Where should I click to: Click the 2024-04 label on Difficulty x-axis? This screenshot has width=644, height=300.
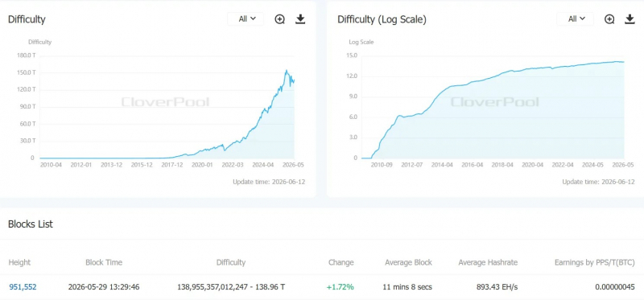(263, 165)
